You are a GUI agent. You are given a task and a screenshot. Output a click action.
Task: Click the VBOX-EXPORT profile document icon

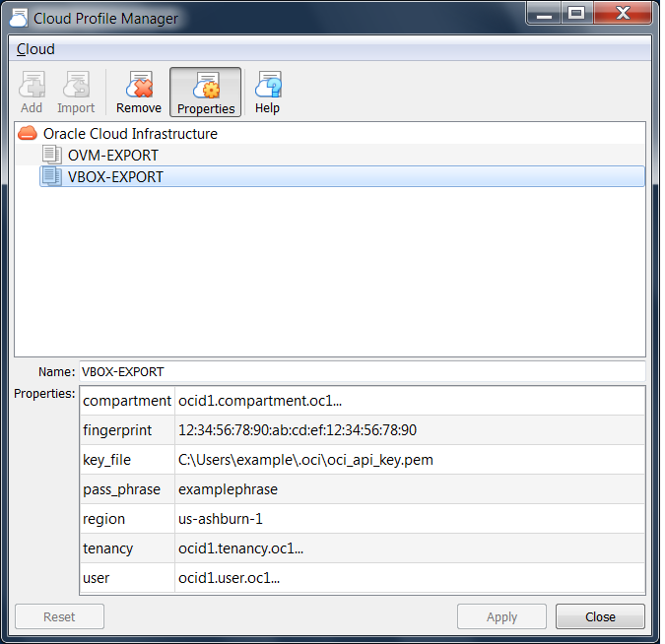[x=52, y=176]
